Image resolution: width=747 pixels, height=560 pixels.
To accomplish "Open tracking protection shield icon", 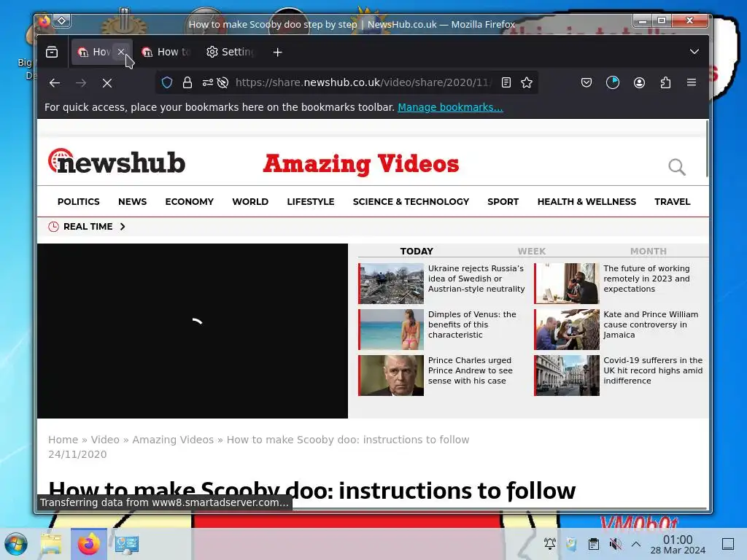I will click(x=167, y=83).
